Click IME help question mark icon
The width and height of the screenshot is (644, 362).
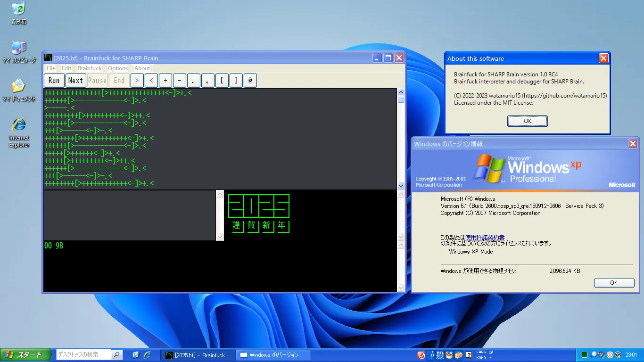(x=469, y=355)
